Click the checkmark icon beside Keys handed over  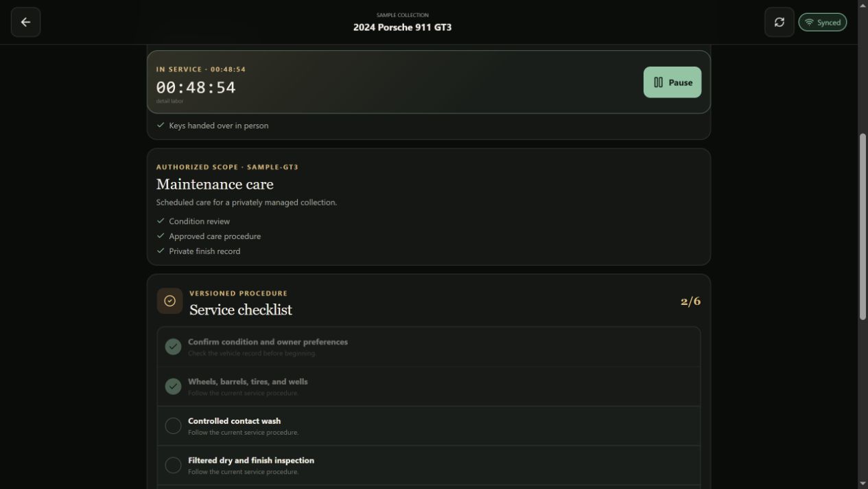(x=161, y=126)
